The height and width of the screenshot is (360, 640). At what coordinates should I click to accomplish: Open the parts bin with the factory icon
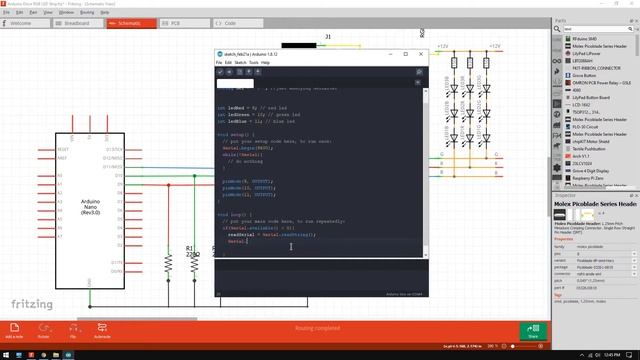coord(557,125)
